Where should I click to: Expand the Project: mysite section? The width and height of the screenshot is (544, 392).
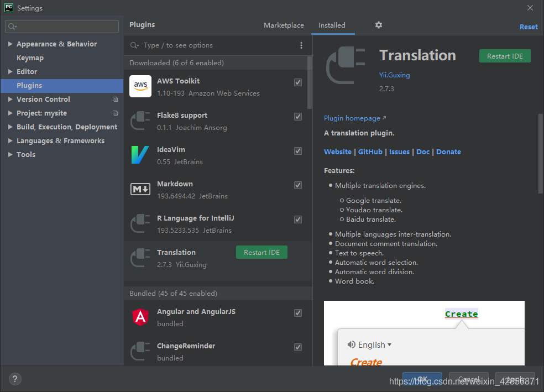tap(11, 113)
